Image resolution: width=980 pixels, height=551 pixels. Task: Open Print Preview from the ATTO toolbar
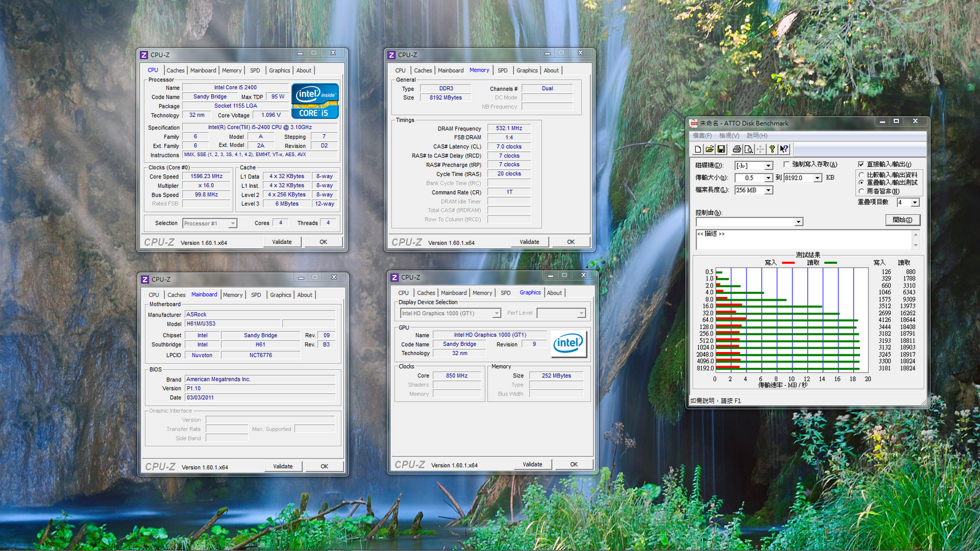tap(748, 149)
